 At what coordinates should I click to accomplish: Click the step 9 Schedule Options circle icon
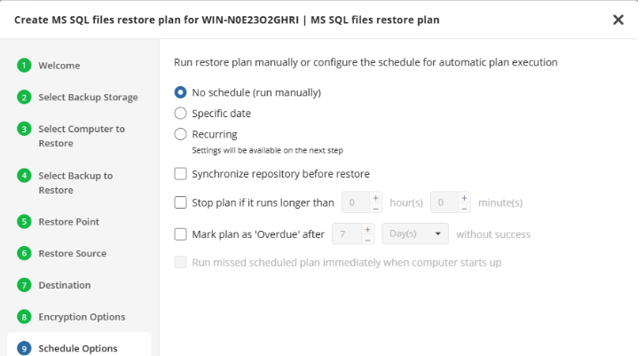[x=24, y=349]
